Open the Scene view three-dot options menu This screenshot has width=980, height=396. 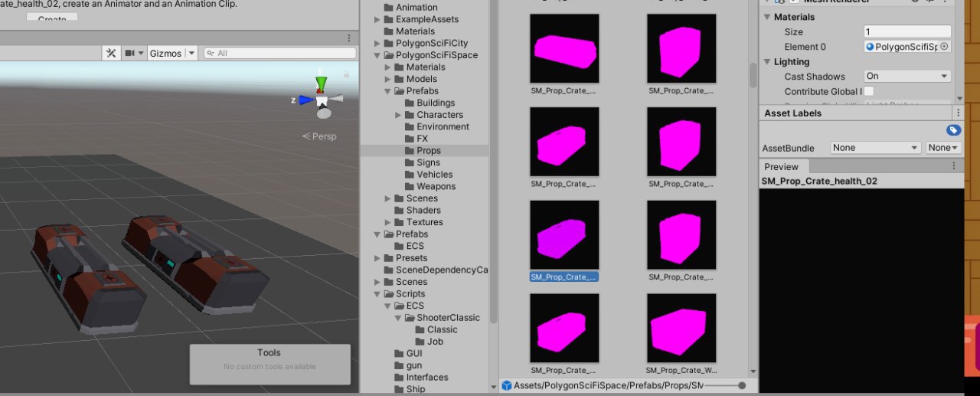pos(350,38)
